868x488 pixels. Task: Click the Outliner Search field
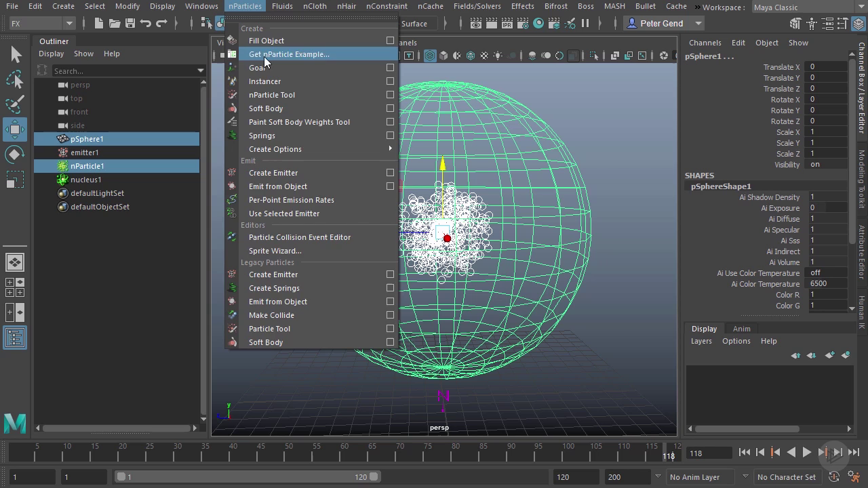click(123, 70)
